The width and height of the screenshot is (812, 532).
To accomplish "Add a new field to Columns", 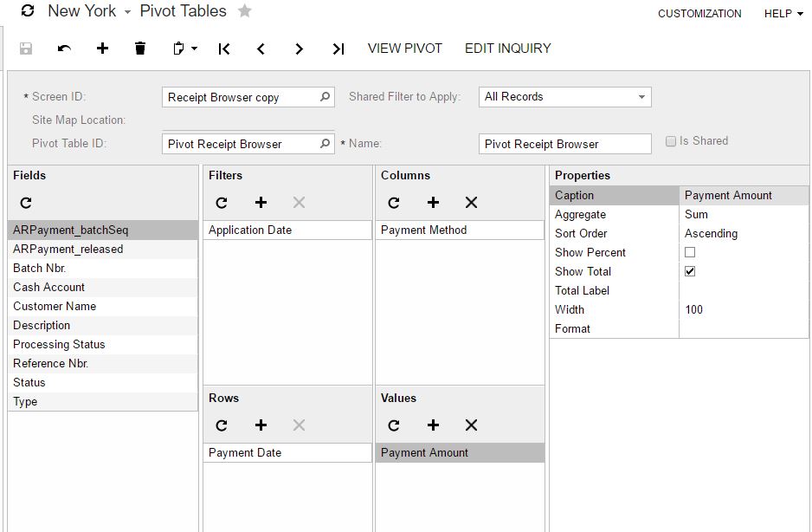I will 433,203.
